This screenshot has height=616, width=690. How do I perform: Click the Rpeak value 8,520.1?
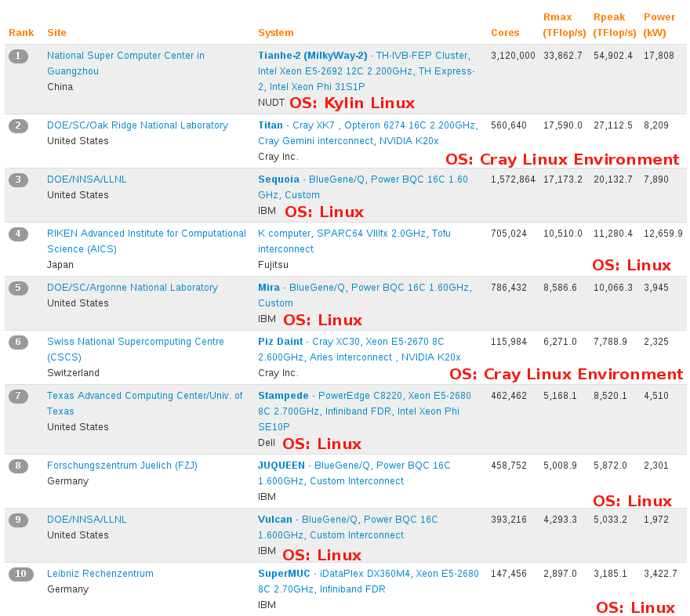coord(610,396)
